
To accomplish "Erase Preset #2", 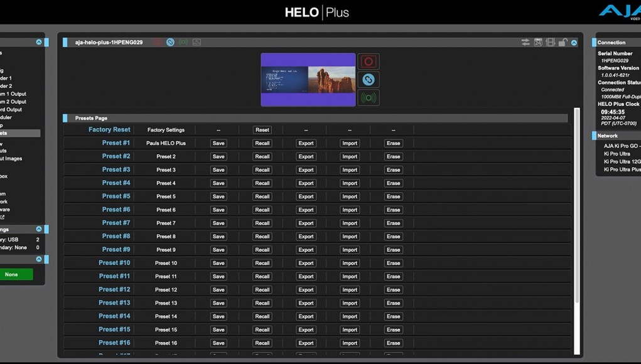I will [393, 156].
